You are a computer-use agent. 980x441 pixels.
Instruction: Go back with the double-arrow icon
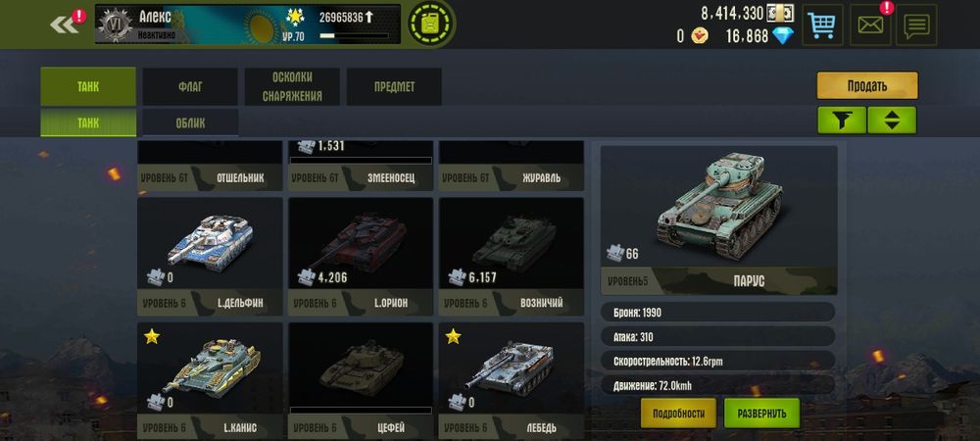[64, 24]
